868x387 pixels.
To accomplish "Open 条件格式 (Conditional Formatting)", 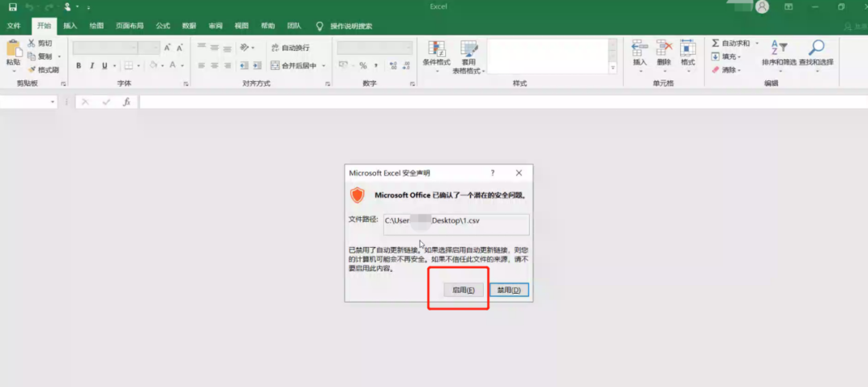I will (436, 56).
